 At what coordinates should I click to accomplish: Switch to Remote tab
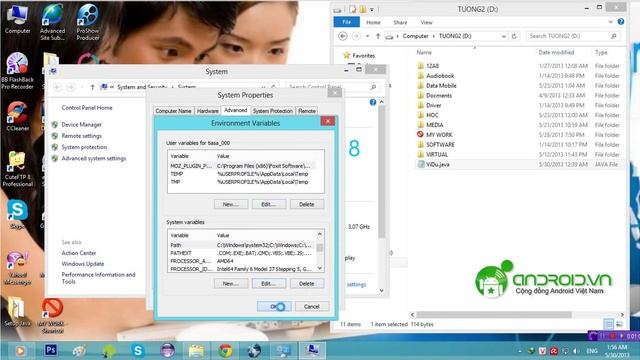(x=307, y=111)
